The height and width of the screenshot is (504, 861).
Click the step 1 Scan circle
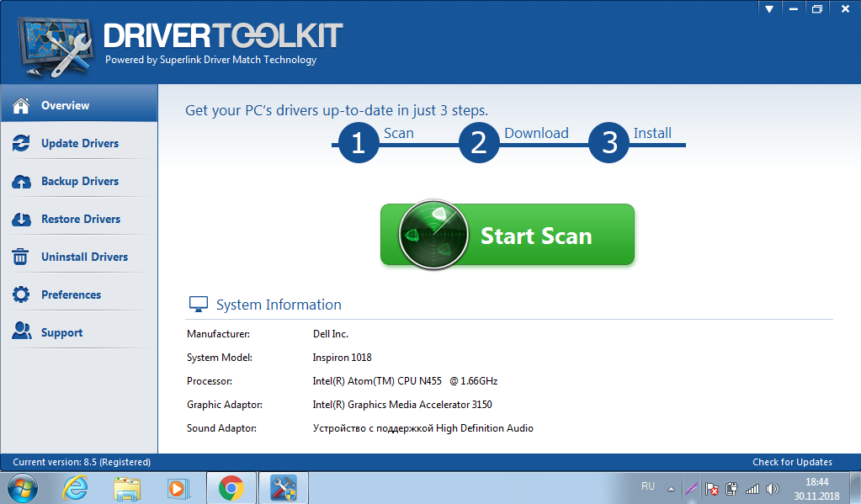[x=359, y=143]
